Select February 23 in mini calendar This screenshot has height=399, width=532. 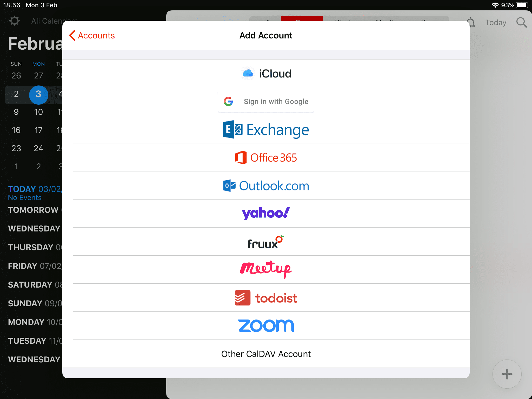[16, 148]
